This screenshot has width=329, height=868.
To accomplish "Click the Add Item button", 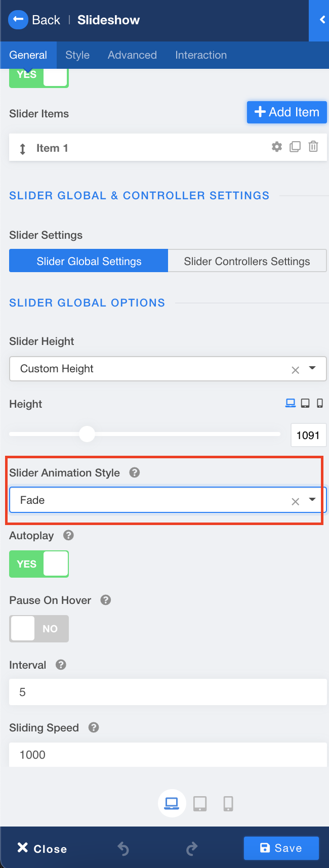I will (x=286, y=112).
